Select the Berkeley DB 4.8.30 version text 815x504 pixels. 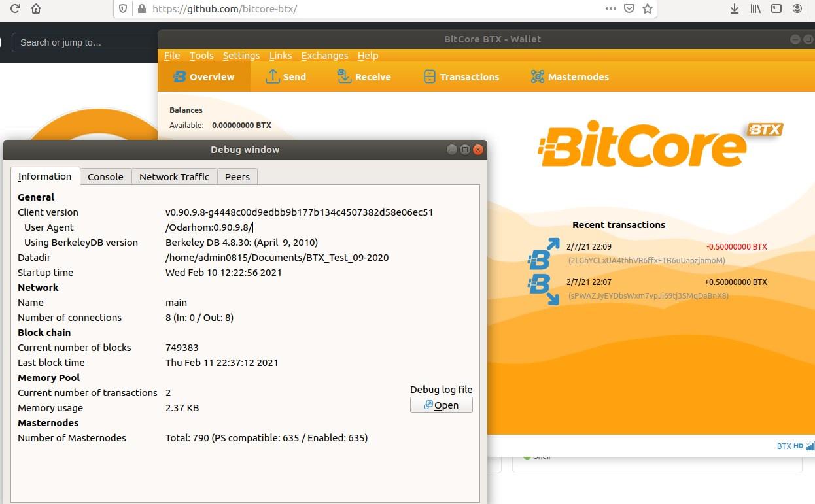pos(242,243)
